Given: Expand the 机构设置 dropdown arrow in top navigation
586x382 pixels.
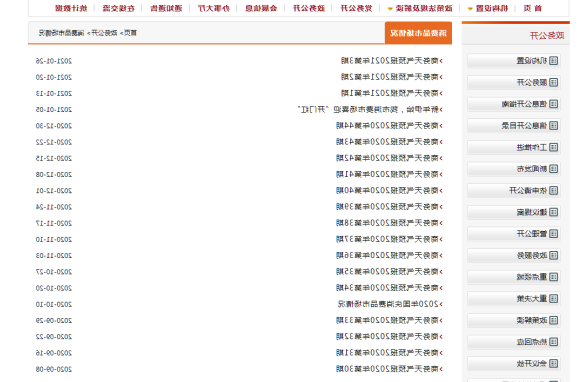Looking at the screenshot, I should pyautogui.click(x=470, y=9).
